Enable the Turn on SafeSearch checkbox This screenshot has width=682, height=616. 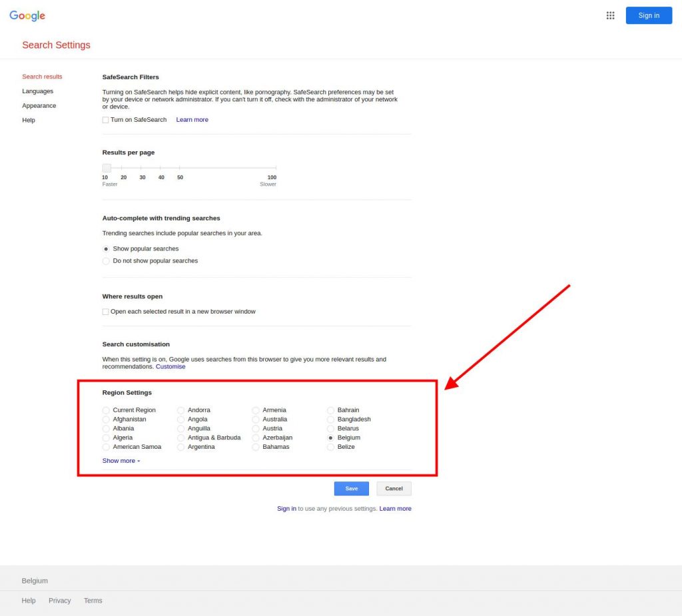pyautogui.click(x=105, y=120)
